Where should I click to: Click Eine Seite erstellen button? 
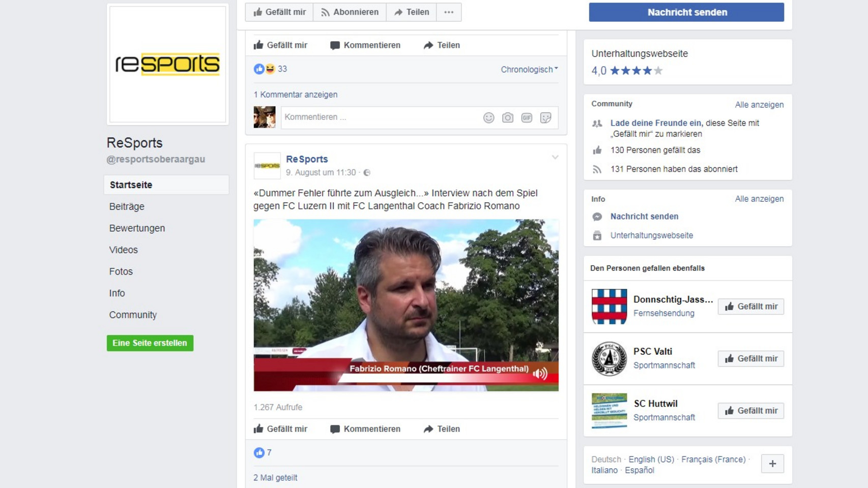(x=150, y=343)
